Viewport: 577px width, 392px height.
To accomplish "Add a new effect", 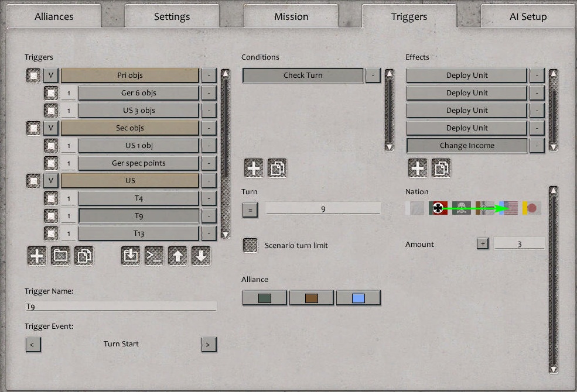I will tap(418, 168).
